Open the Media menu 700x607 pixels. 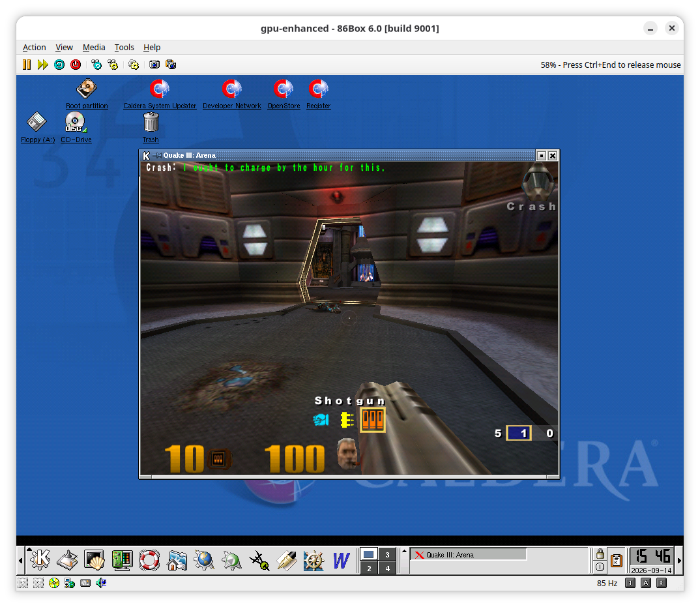[94, 48]
